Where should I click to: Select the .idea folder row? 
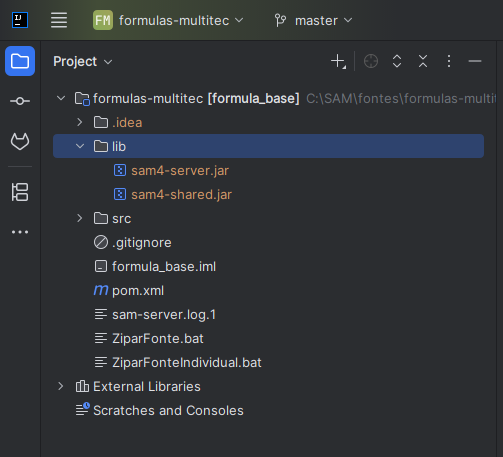(x=268, y=122)
